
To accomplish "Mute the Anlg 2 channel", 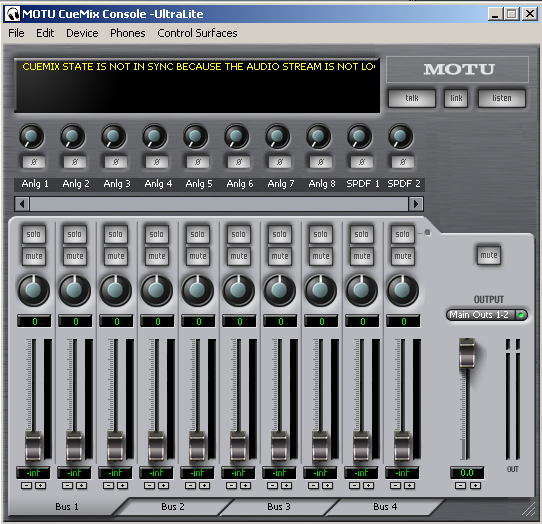I will [x=75, y=256].
